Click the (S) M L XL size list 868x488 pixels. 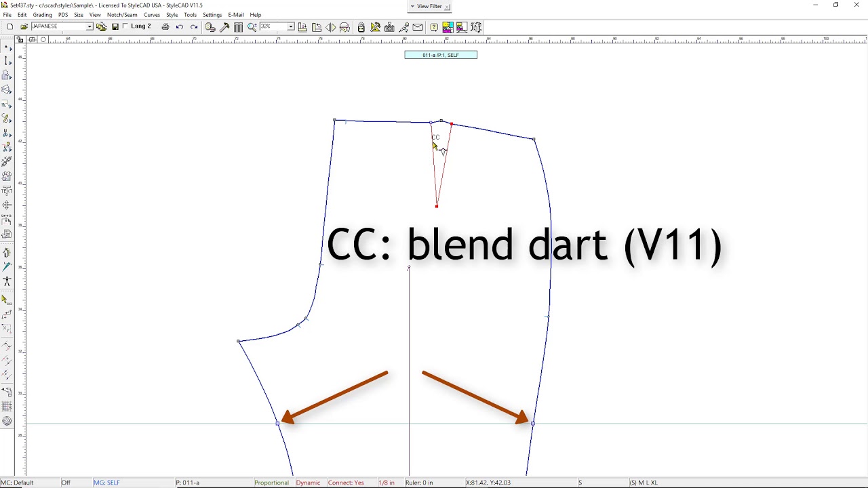pyautogui.click(x=644, y=483)
